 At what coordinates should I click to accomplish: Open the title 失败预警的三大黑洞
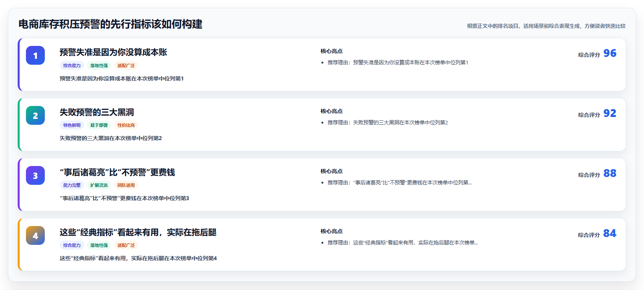click(97, 112)
